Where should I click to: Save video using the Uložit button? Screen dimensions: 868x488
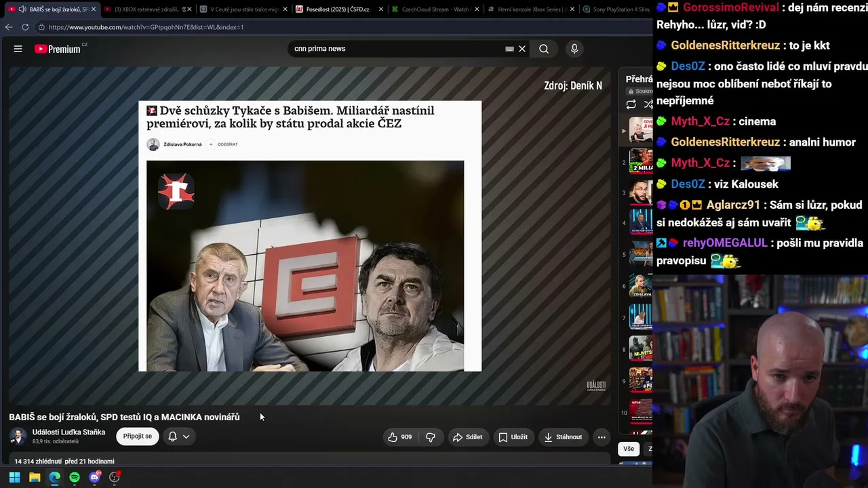coord(513,437)
